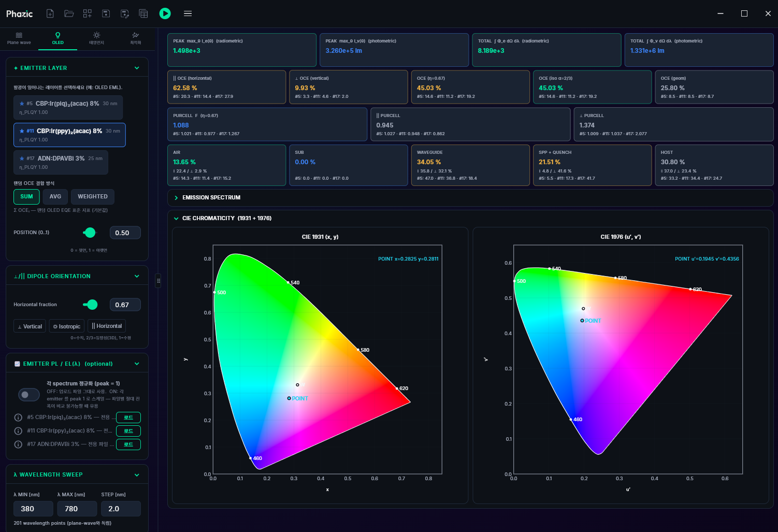Click the info icon for #5 CBP:Ir(piq)₂(acac)

coord(18,418)
